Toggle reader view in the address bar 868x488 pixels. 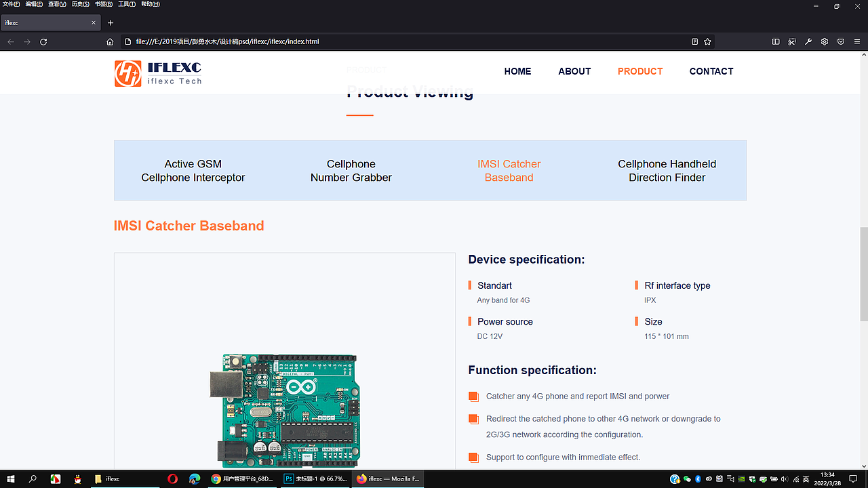pos(694,41)
